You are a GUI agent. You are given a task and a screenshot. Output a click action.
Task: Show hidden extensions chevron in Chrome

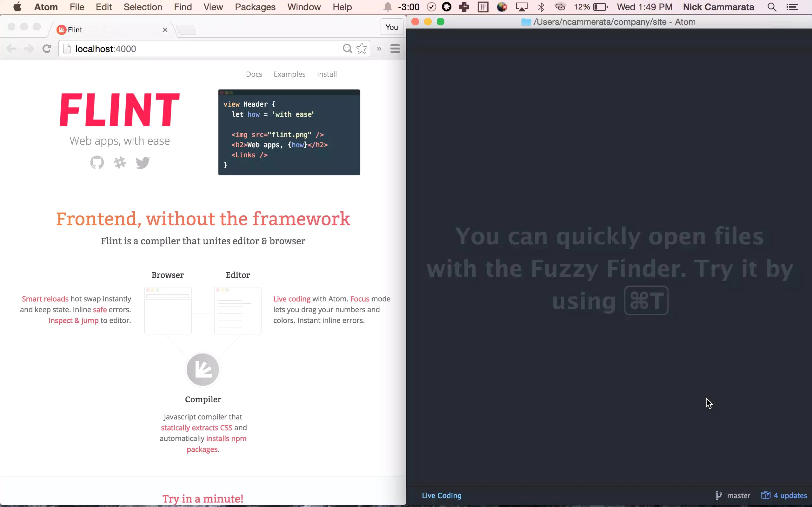click(379, 49)
